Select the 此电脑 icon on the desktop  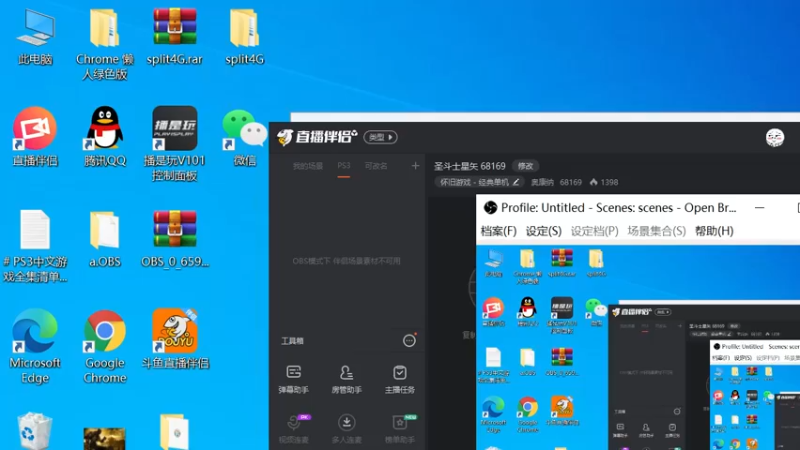coord(35,37)
